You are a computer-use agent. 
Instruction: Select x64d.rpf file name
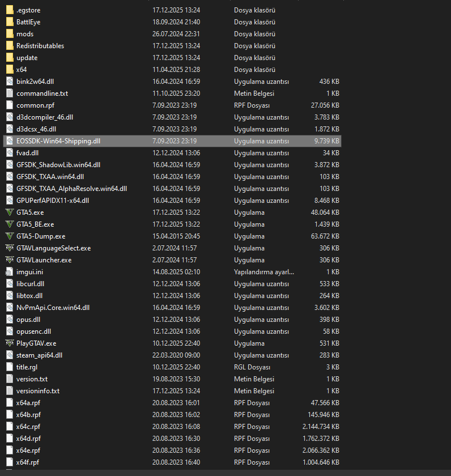point(28,439)
